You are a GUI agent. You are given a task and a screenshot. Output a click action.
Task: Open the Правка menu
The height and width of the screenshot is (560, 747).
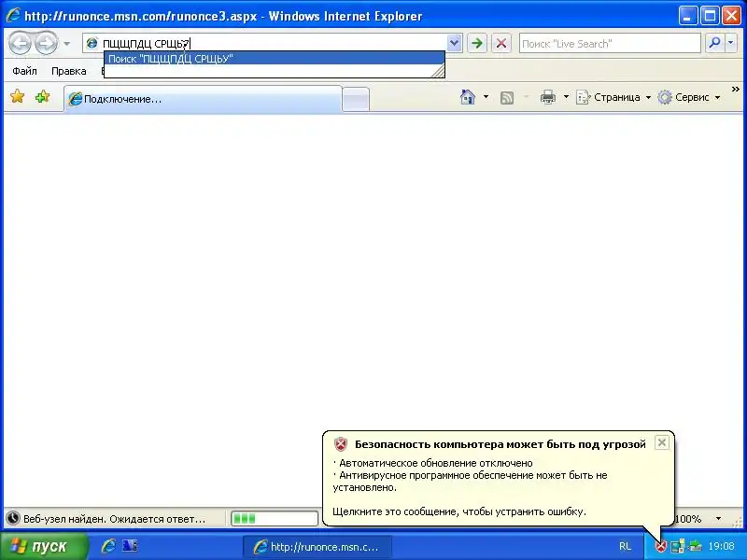pyautogui.click(x=68, y=71)
